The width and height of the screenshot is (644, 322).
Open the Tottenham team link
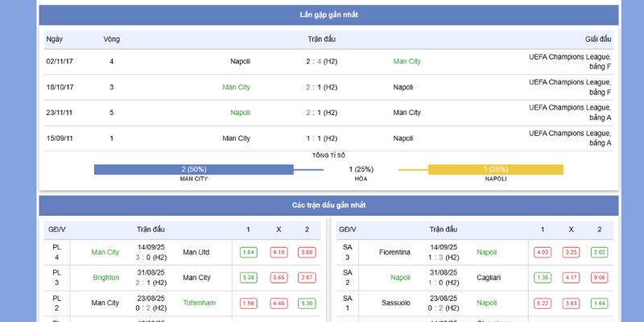(x=200, y=303)
